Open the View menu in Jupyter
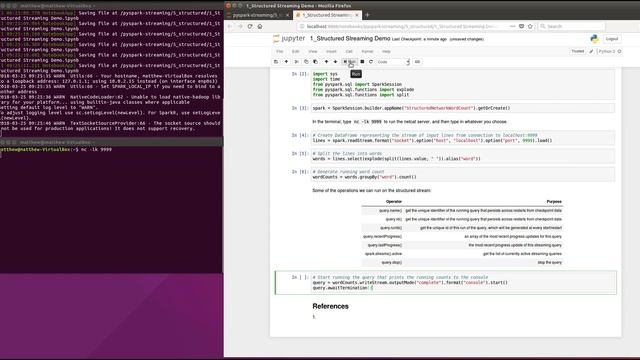The image size is (640, 360). click(313, 51)
